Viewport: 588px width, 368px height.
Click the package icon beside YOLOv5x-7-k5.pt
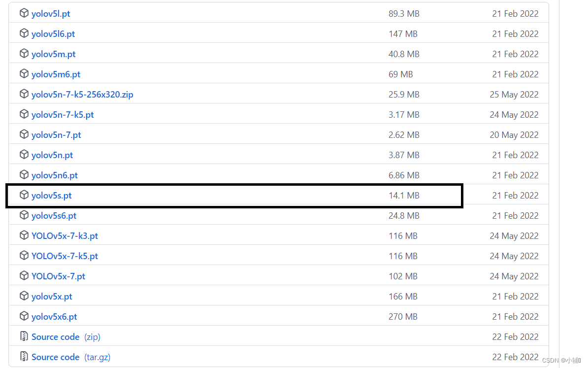point(24,256)
